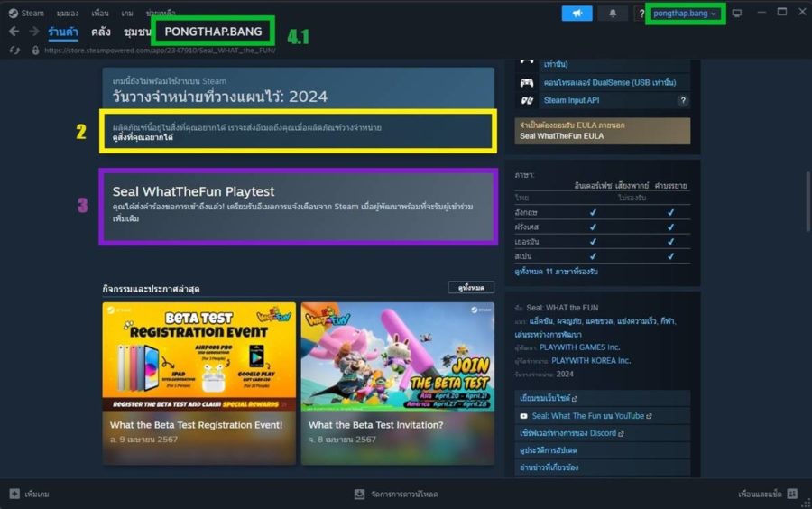Click the forward navigation arrow

(34, 32)
